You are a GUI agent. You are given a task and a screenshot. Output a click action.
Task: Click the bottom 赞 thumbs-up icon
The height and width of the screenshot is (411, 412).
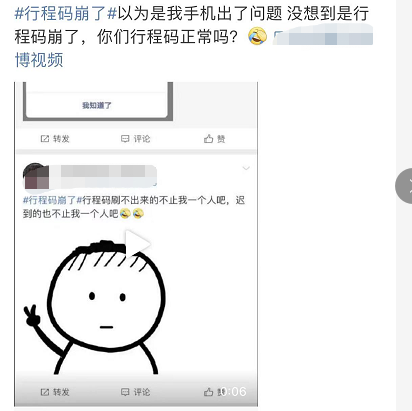point(212,392)
